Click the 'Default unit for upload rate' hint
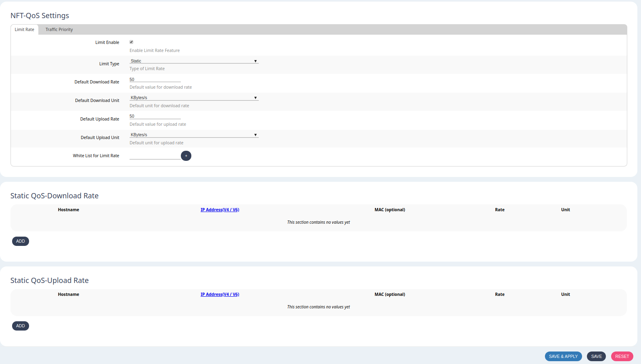This screenshot has width=641, height=364. point(156,143)
